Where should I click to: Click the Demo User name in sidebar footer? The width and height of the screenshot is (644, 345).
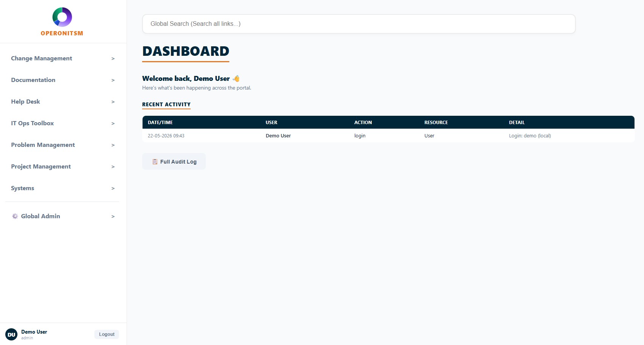point(34,332)
